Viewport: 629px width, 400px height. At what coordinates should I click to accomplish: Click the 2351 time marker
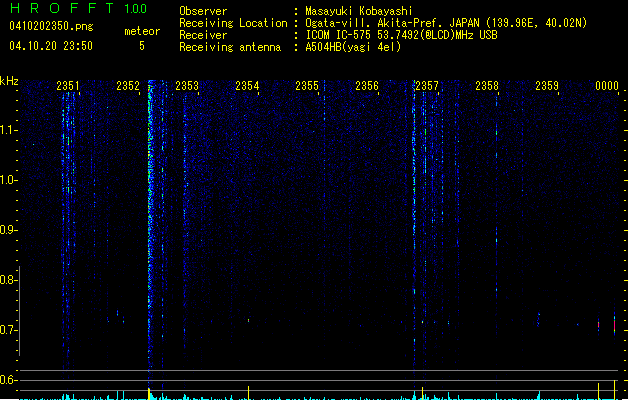tap(68, 85)
